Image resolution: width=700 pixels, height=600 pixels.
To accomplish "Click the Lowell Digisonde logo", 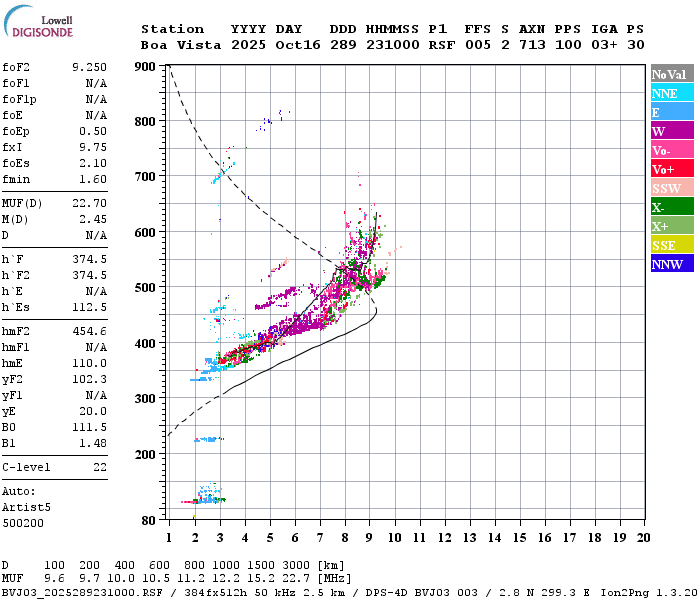I will click(38, 21).
